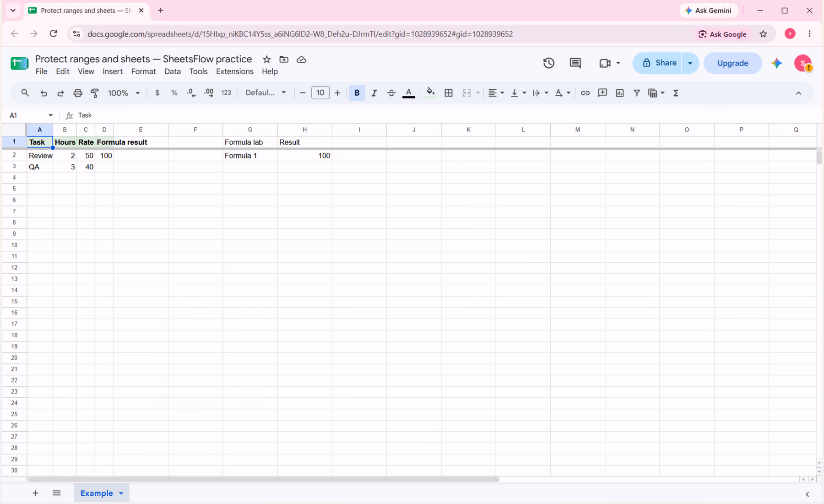The width and height of the screenshot is (824, 504).
Task: Decrease decimal places
Action: pyautogui.click(x=191, y=93)
